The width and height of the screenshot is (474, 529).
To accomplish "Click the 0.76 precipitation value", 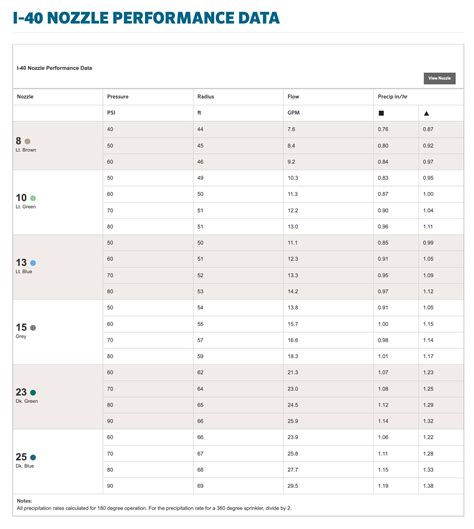I will [383, 129].
